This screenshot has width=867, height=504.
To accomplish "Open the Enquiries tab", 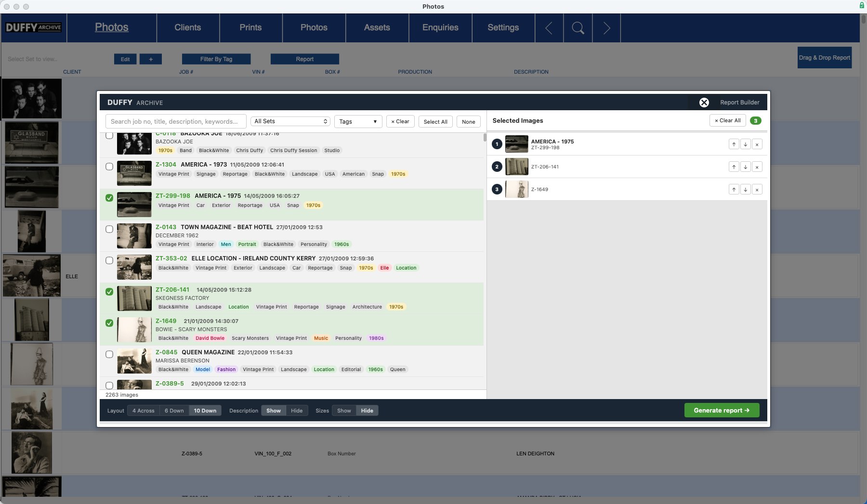I will pos(440,28).
